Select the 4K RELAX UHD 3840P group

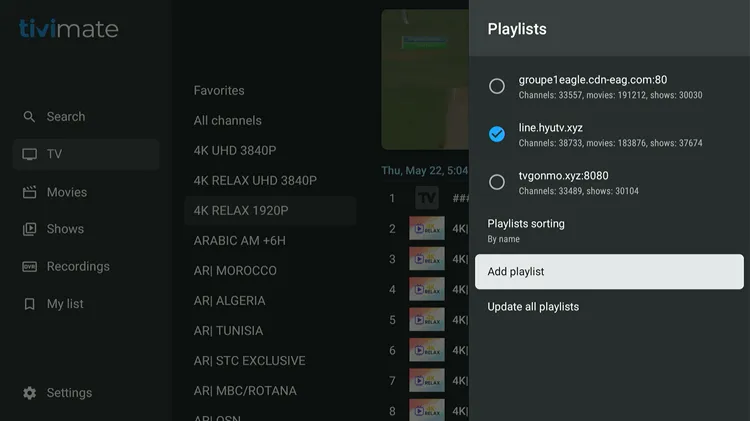click(270, 181)
